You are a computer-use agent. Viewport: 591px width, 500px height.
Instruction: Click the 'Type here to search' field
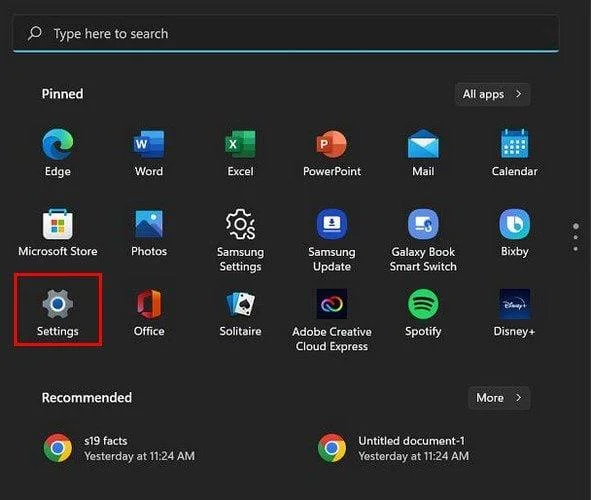pyautogui.click(x=286, y=34)
